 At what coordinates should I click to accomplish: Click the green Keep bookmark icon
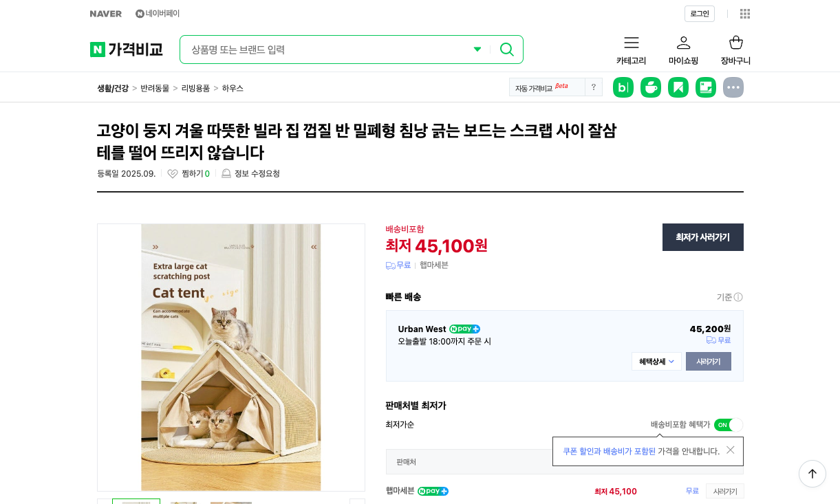point(678,87)
